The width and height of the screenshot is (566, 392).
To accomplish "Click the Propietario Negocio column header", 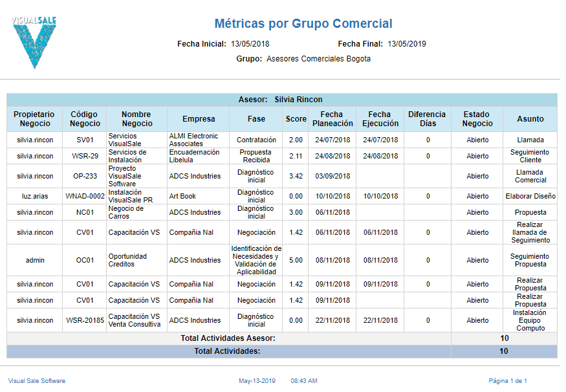I will point(35,119).
